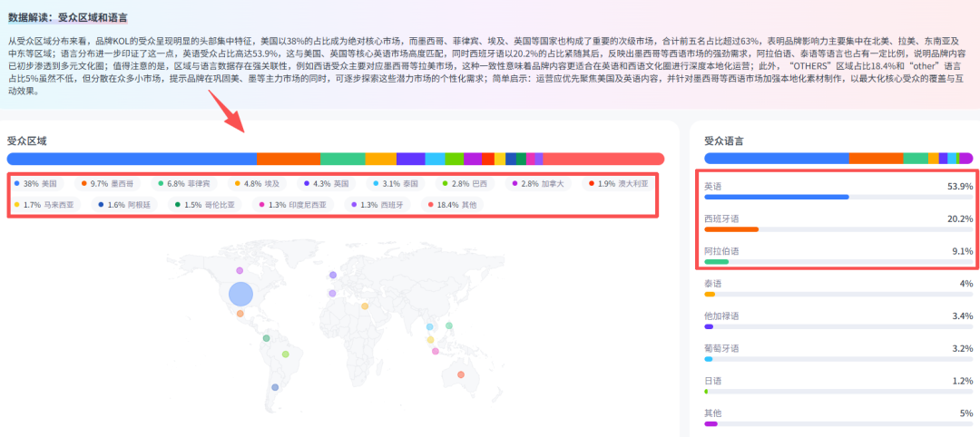Click the 1.2% value for 日语
980x437 pixels.
click(963, 381)
